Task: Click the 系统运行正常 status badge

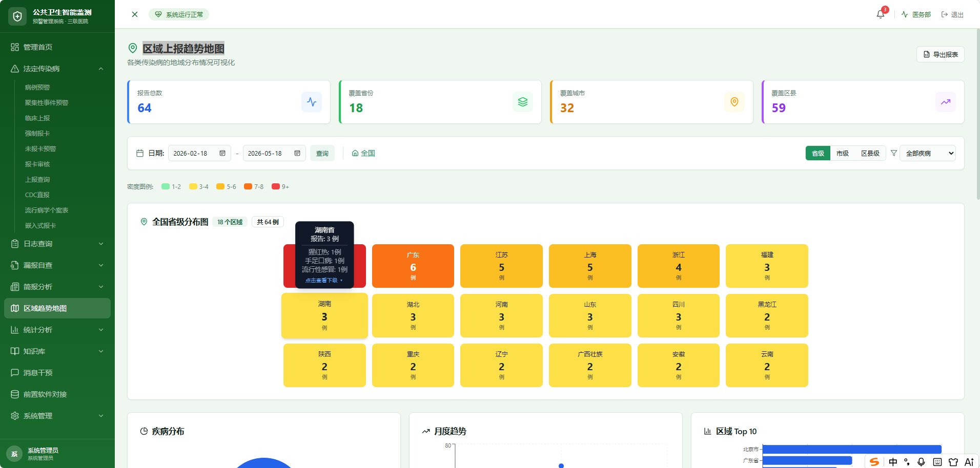Action: [179, 14]
